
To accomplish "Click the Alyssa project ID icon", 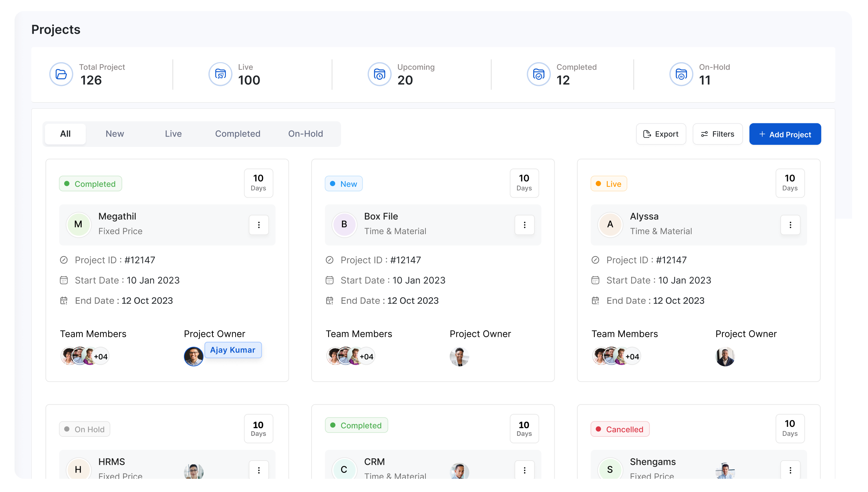I will (x=595, y=260).
